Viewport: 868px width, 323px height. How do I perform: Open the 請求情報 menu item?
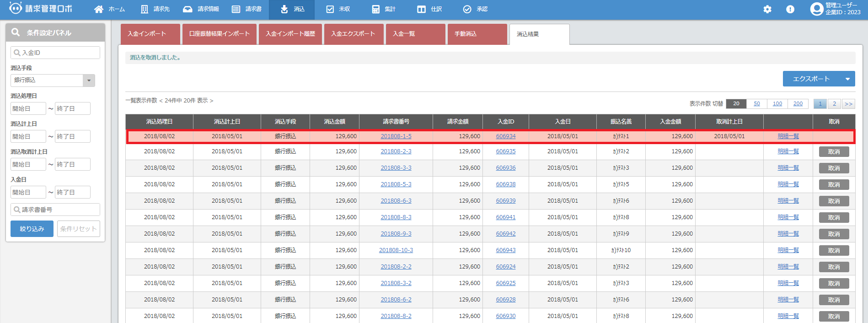tap(201, 9)
